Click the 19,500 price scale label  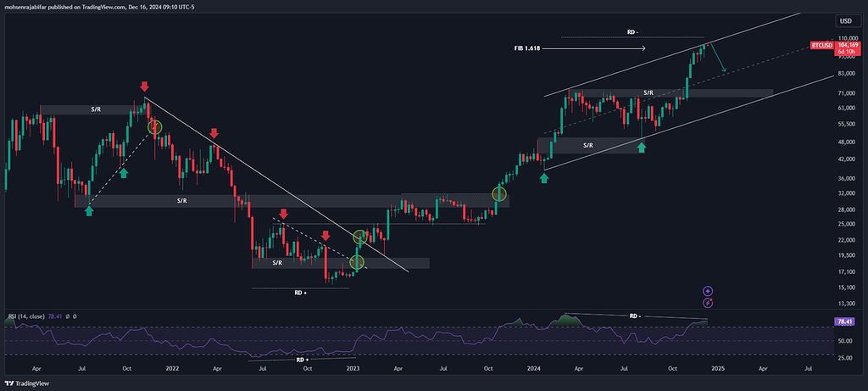tap(848, 255)
